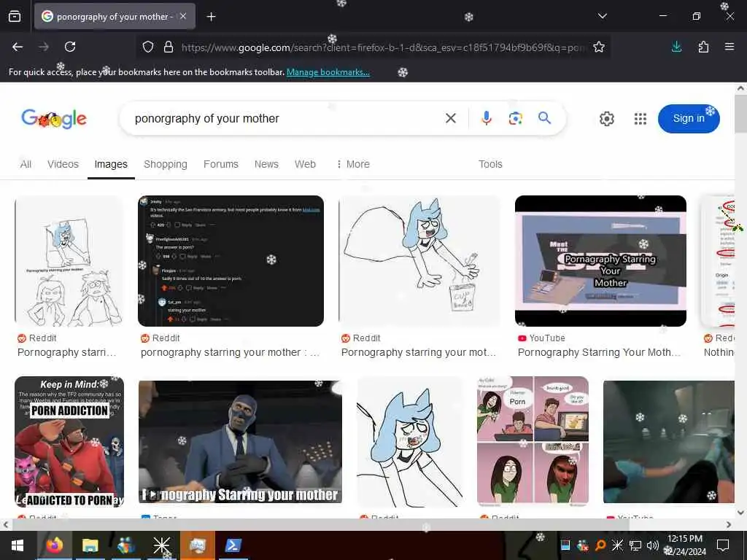Open the list all tabs chevron
Image resolution: width=747 pixels, height=560 pixels.
point(602,16)
